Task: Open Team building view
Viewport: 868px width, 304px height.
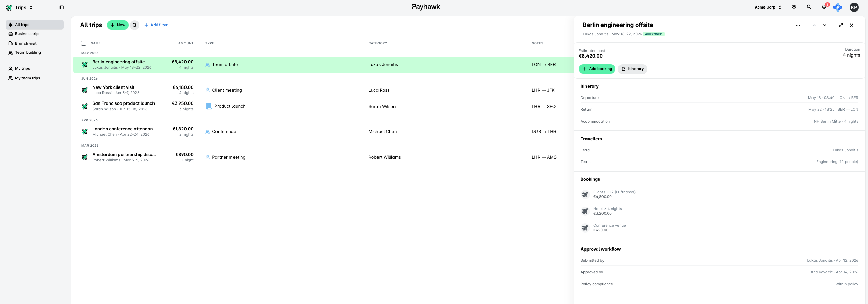Action: pyautogui.click(x=35, y=52)
